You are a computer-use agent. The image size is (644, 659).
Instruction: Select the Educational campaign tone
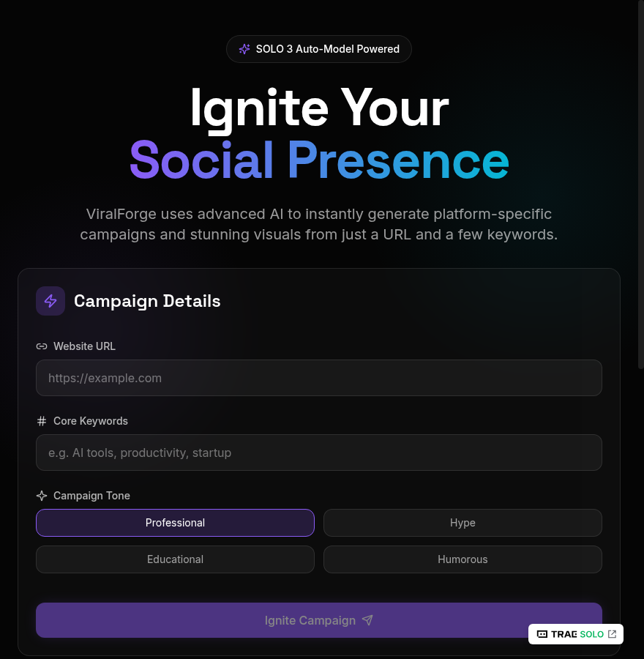pos(175,559)
